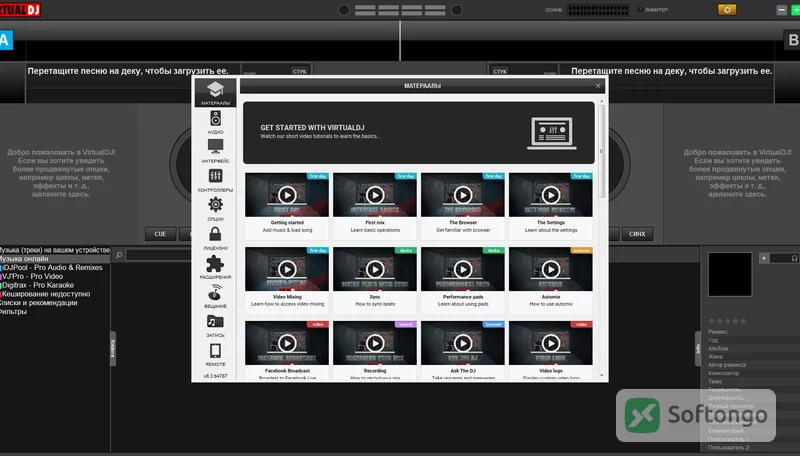
Task: Play the Ask The DJ tutorial
Action: tap(463, 343)
